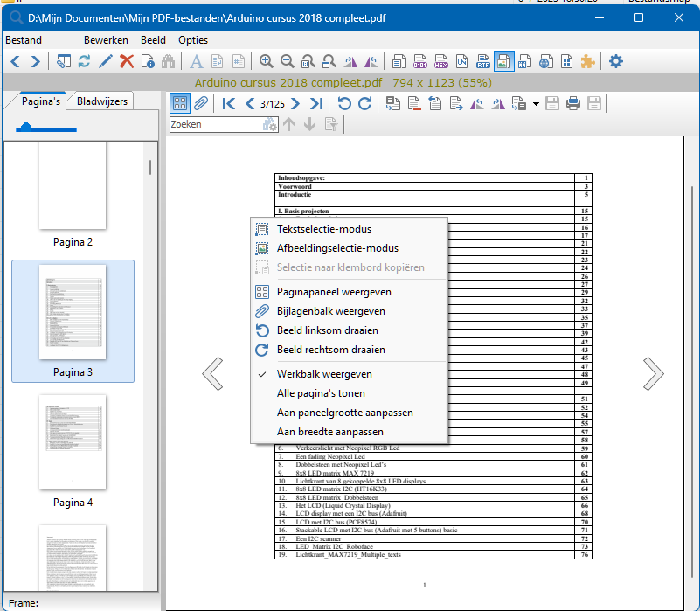
Task: Open settings gear icon
Action: 615,62
